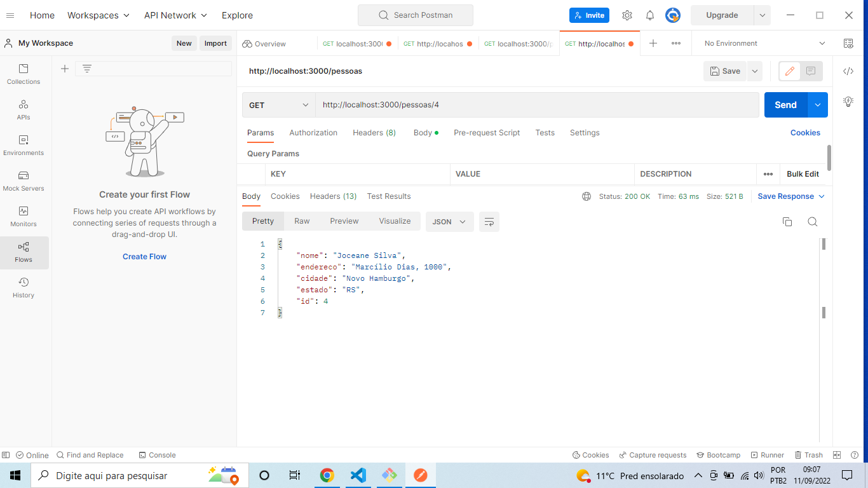The width and height of the screenshot is (868, 488).
Task: Open the Monitors sidebar panel
Action: pyautogui.click(x=24, y=217)
